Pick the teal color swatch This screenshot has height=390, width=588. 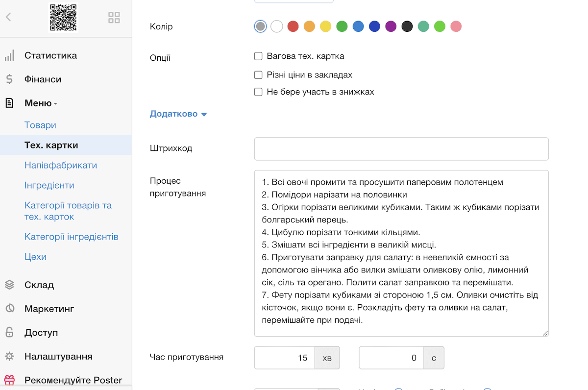[x=423, y=26]
